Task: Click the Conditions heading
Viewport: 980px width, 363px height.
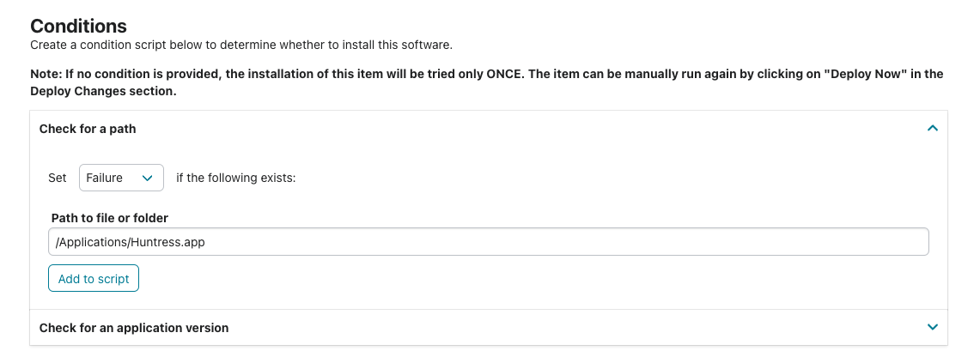Action: [x=79, y=26]
